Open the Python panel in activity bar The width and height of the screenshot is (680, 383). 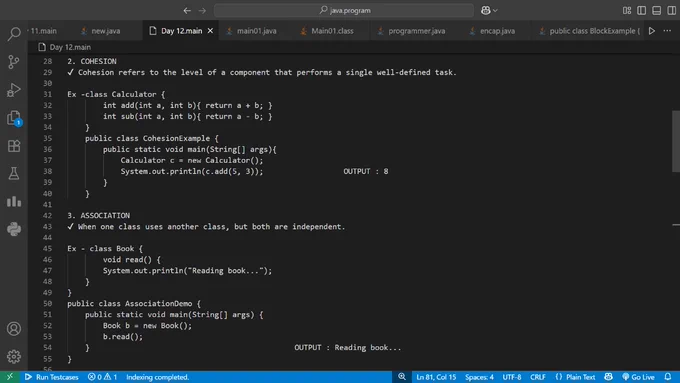[14, 229]
